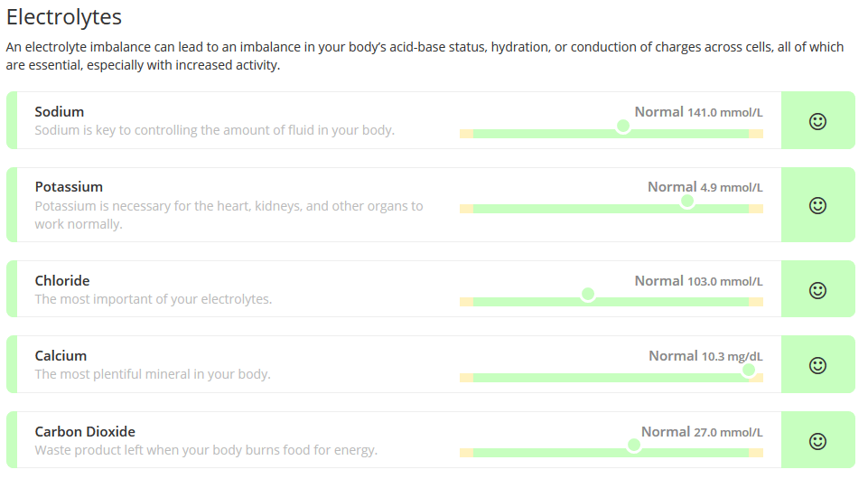Click the Carbon Dioxide range slider marker
868x479 pixels.
pyautogui.click(x=634, y=445)
